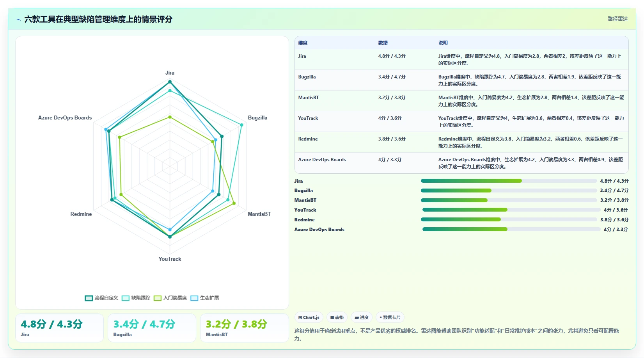Click the blue 生态扩展 point on Azure axis

[x=106, y=129]
